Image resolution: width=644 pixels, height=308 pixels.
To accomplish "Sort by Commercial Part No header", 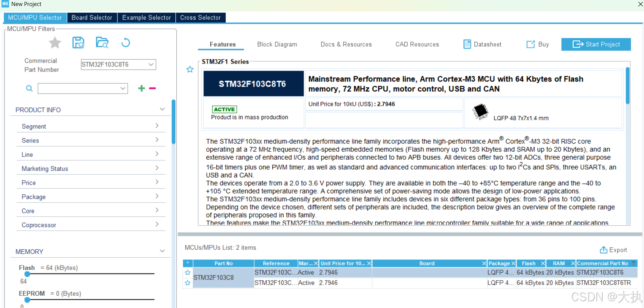I will pyautogui.click(x=603, y=263).
